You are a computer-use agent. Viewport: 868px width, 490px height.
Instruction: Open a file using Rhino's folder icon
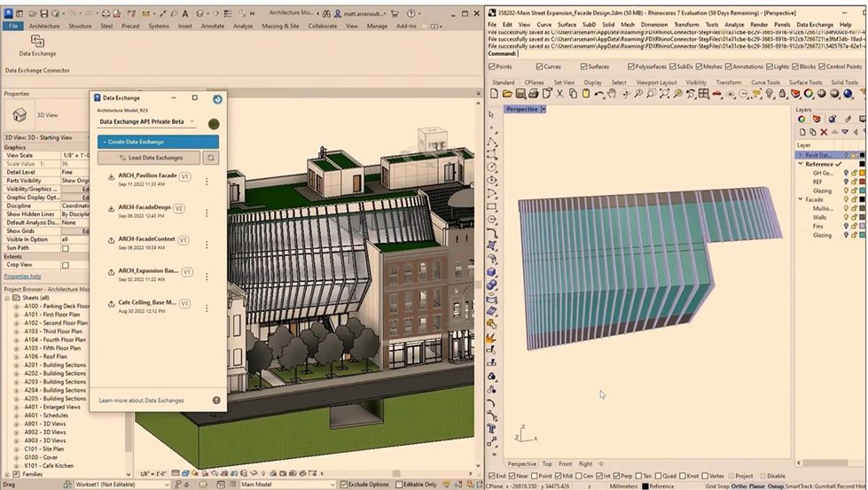[x=507, y=94]
